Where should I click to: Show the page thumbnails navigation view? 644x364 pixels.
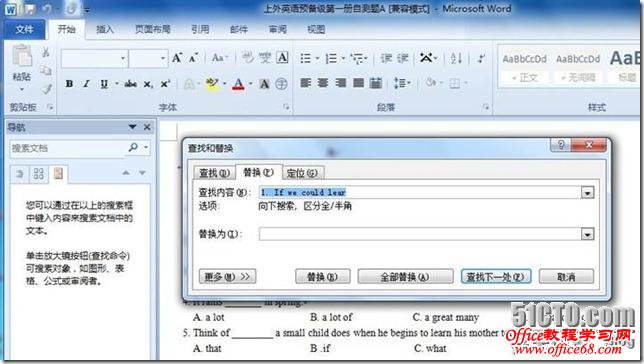point(39,173)
